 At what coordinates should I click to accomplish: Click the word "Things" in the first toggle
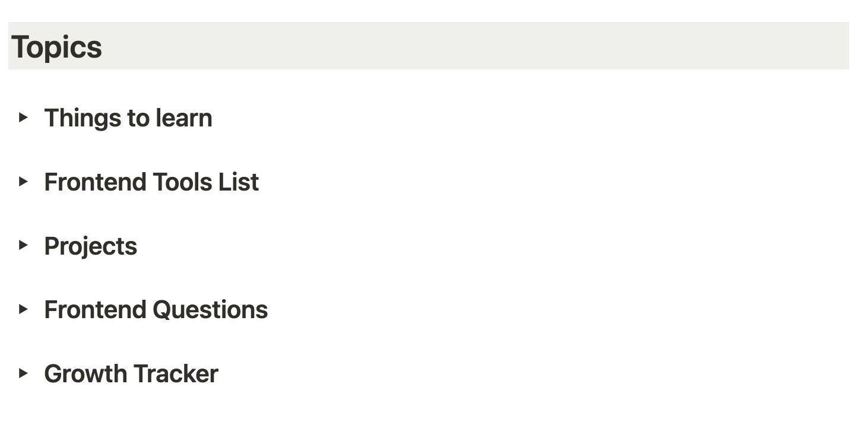[83, 118]
